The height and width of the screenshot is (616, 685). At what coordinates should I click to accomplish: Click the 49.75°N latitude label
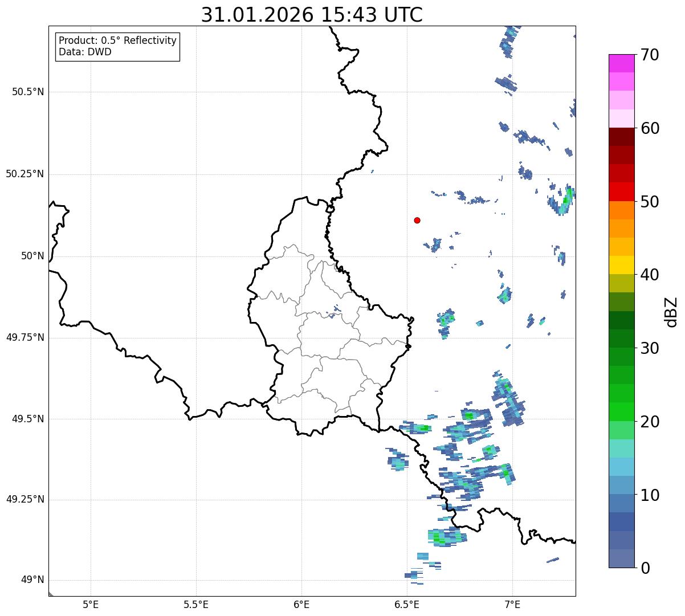click(x=25, y=337)
